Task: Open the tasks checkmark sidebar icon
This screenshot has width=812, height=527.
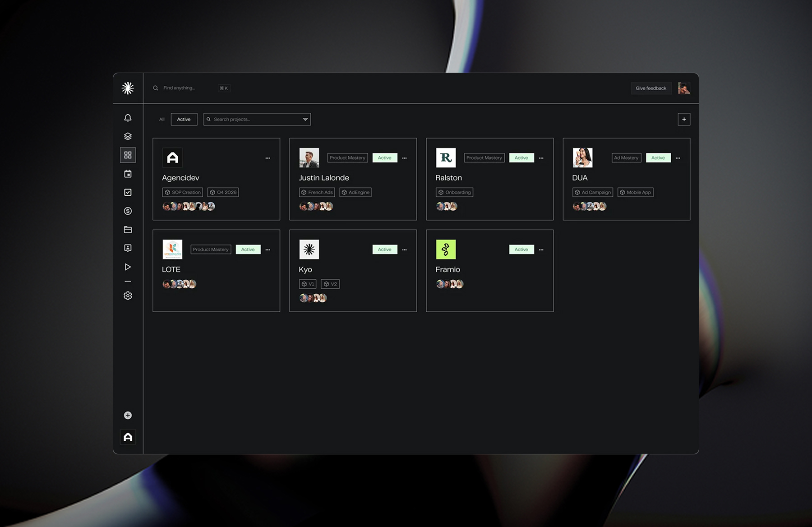Action: pyautogui.click(x=128, y=193)
